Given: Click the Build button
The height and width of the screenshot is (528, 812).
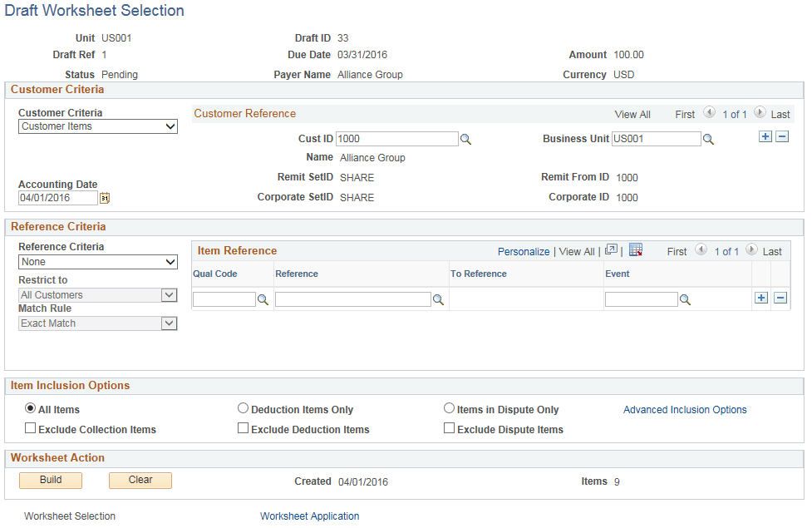Looking at the screenshot, I should [50, 480].
